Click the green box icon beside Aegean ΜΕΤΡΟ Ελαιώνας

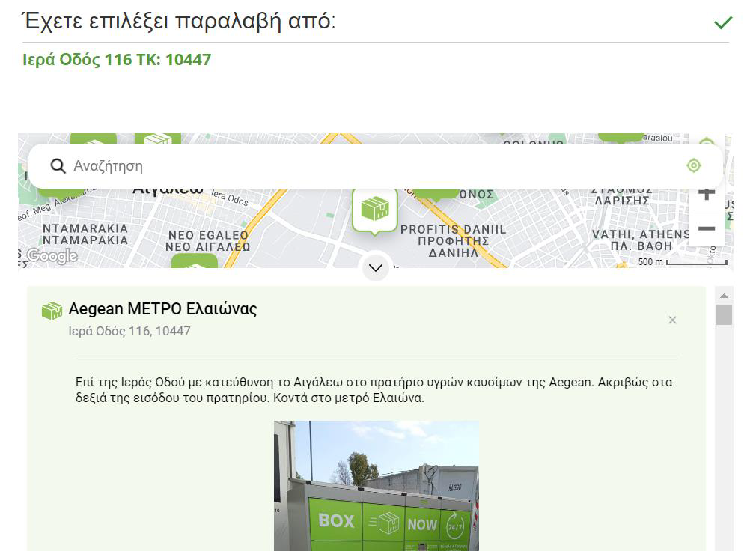(x=52, y=311)
